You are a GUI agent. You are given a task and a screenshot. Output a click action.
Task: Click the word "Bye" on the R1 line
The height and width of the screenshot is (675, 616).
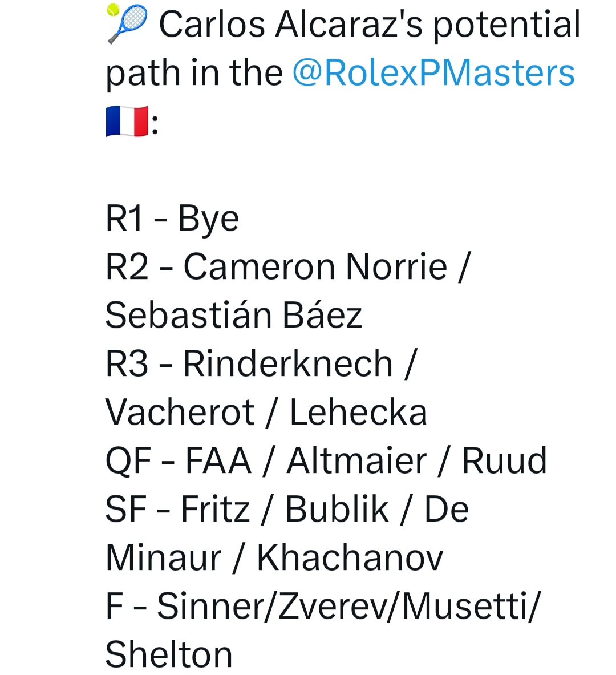[208, 219]
